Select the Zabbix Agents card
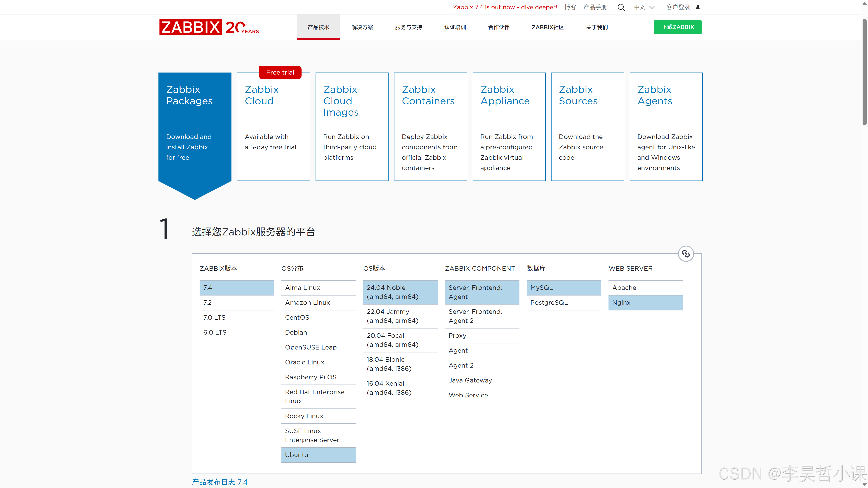Screen dimensions: 868x488 [x=666, y=127]
